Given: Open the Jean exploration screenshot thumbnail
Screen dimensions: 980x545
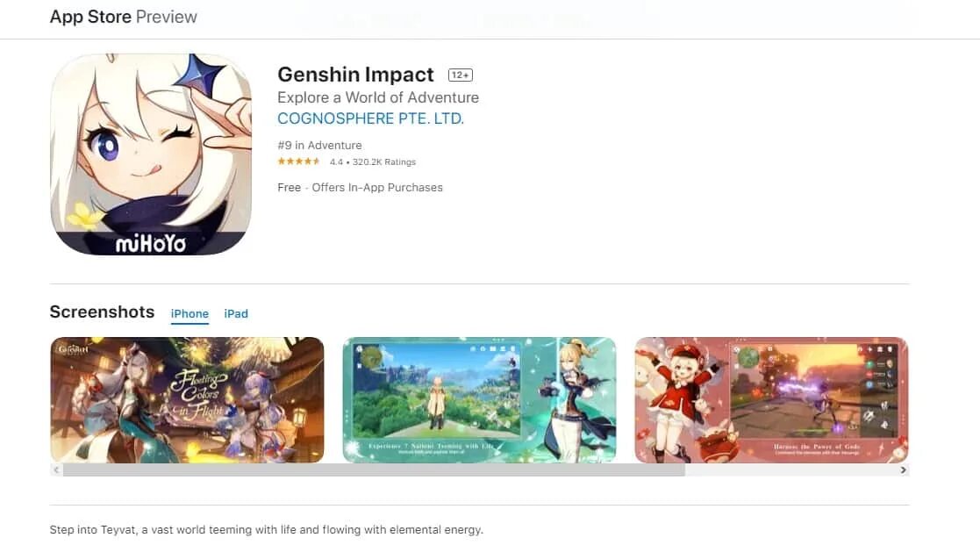Looking at the screenshot, I should tap(479, 400).
